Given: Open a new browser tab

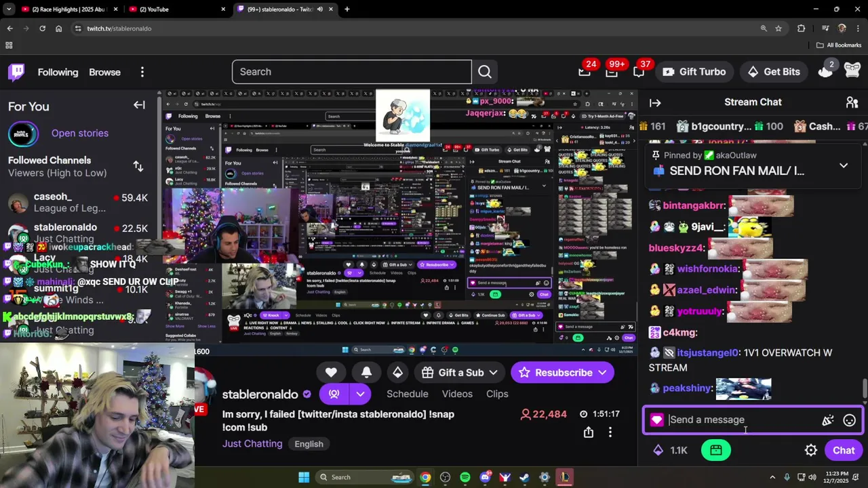Looking at the screenshot, I should 347,9.
